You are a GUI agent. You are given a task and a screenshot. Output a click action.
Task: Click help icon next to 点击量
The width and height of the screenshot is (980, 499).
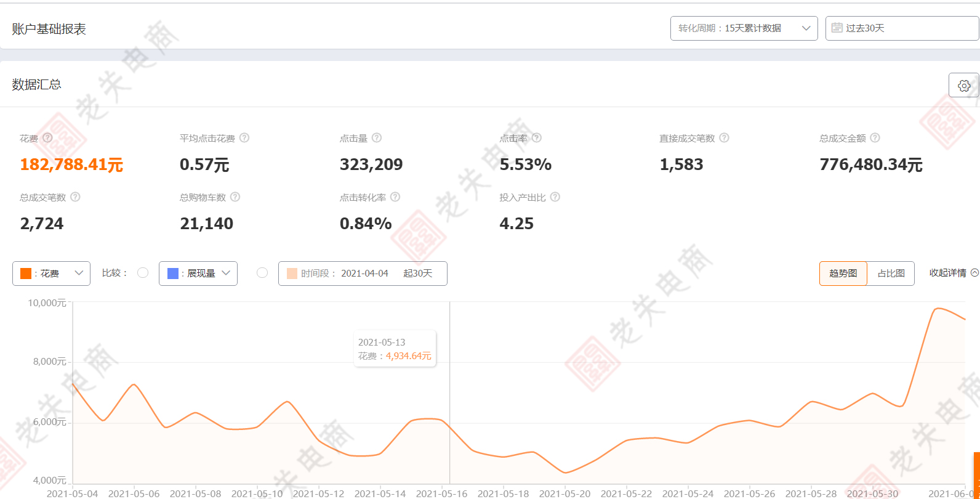click(x=377, y=138)
